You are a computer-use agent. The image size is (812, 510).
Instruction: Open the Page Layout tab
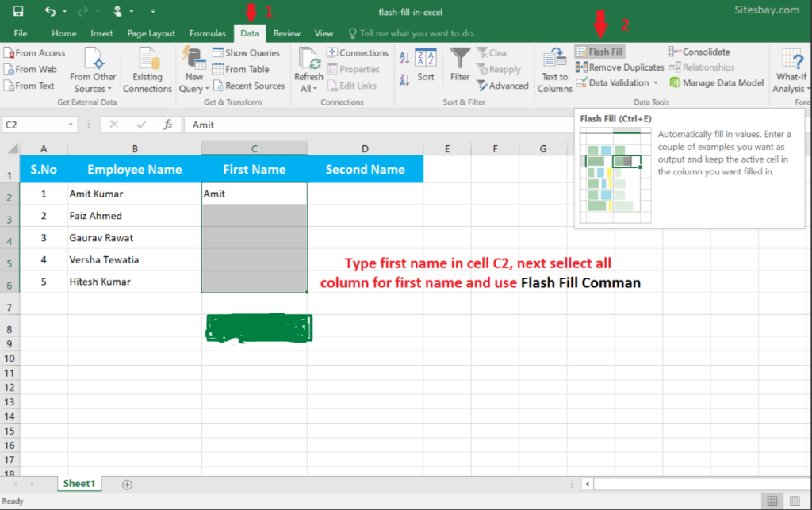[x=151, y=33]
